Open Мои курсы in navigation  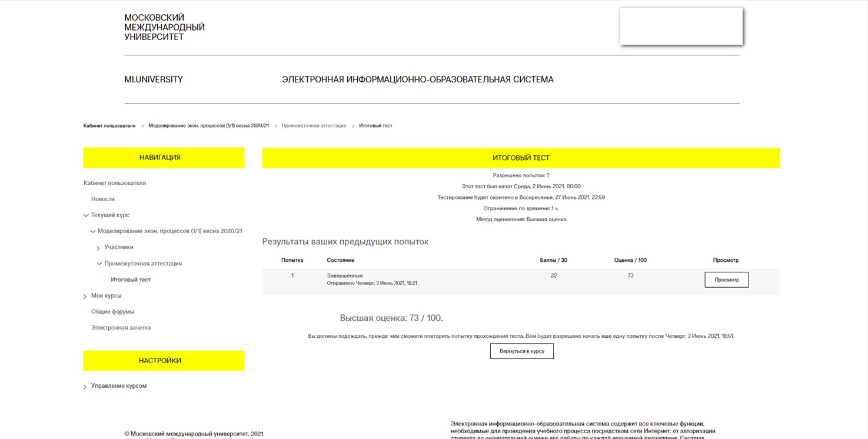(x=107, y=295)
